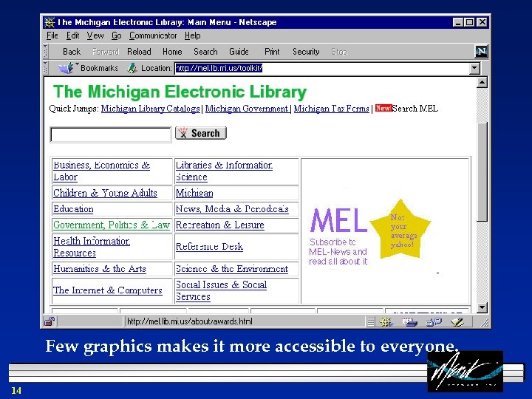Click the page proxy icon beside Location
532x399 pixels.
tap(132, 68)
